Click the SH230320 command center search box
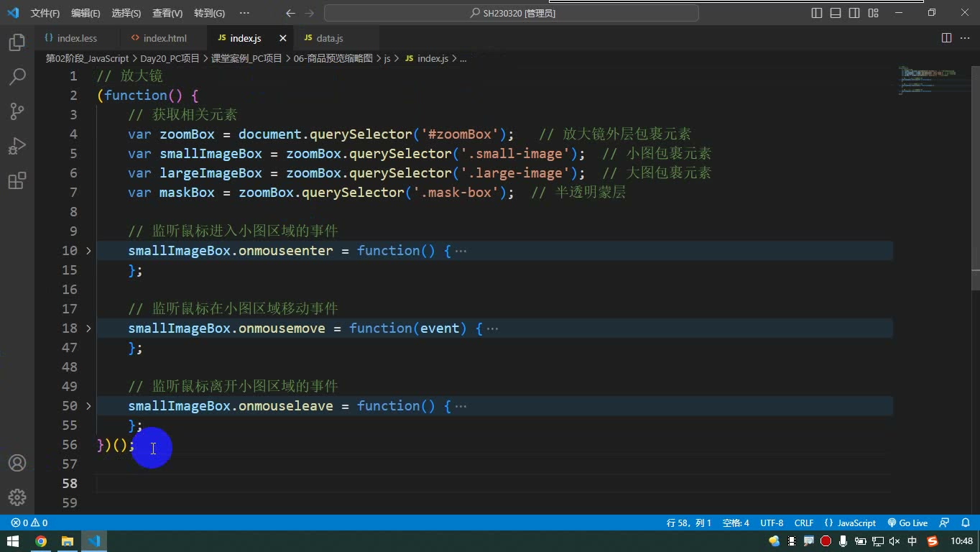This screenshot has width=980, height=552. [512, 13]
